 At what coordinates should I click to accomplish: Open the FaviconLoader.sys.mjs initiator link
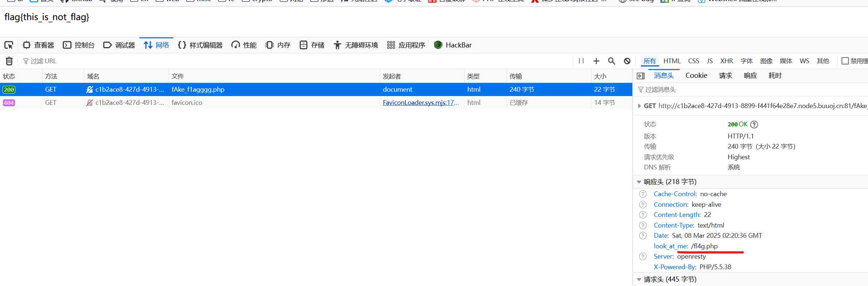pyautogui.click(x=421, y=103)
